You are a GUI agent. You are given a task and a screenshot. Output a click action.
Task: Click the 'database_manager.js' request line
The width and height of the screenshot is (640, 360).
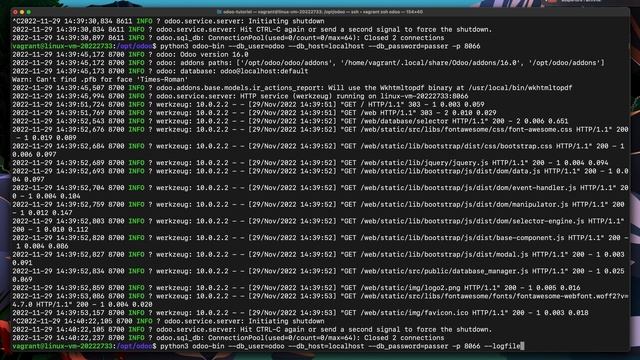coord(318,275)
